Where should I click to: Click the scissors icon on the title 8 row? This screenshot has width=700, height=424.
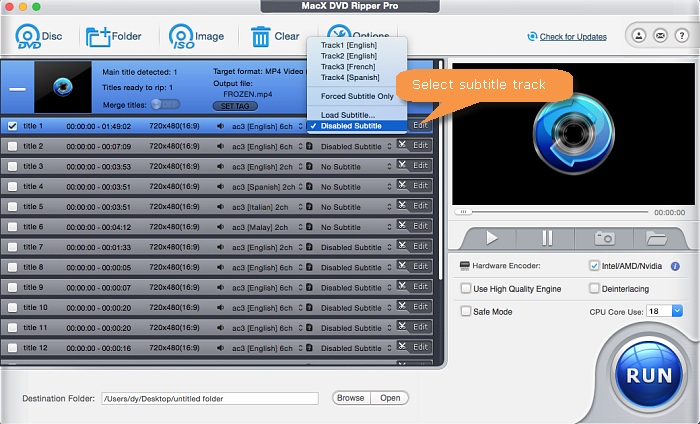click(402, 266)
